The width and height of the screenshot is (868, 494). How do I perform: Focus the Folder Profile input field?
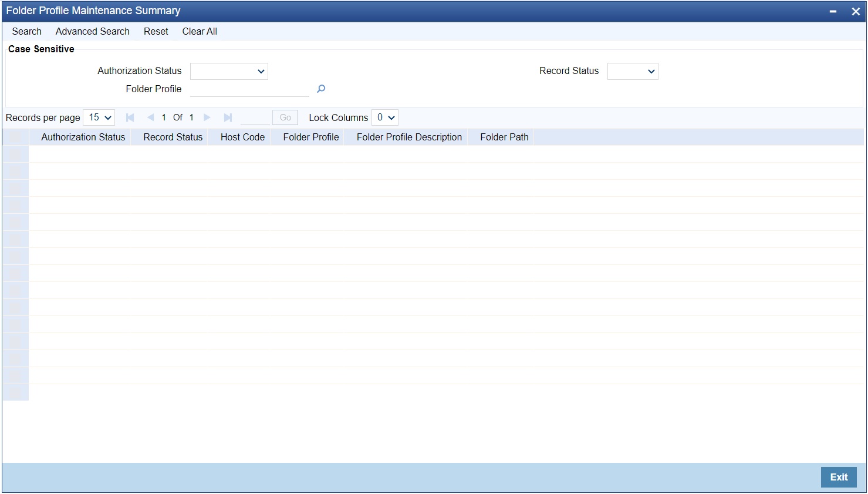pos(249,89)
